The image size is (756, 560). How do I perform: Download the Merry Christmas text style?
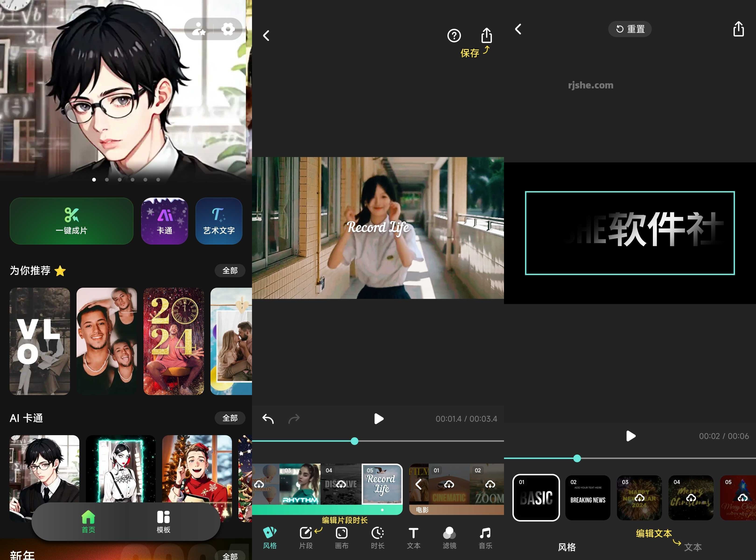[691, 498]
